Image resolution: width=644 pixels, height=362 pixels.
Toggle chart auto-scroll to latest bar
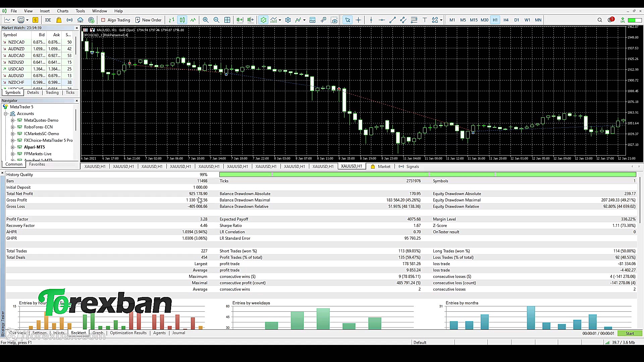[x=239, y=20]
